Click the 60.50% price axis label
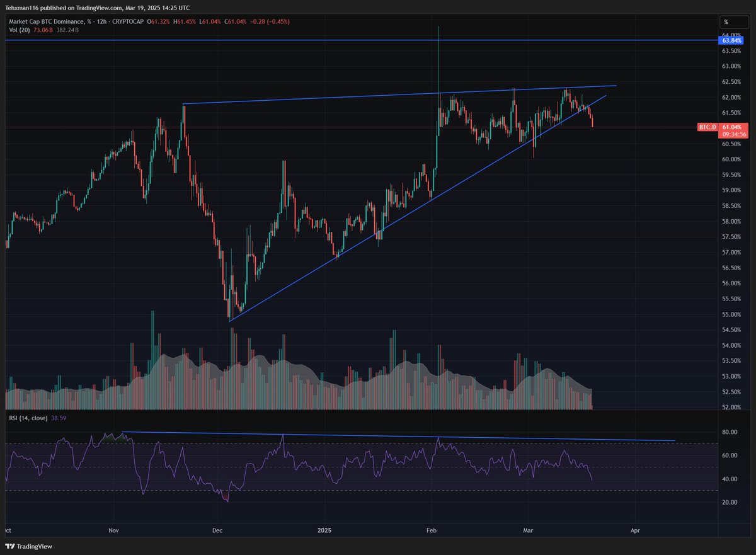This screenshot has width=756, height=555. point(730,144)
